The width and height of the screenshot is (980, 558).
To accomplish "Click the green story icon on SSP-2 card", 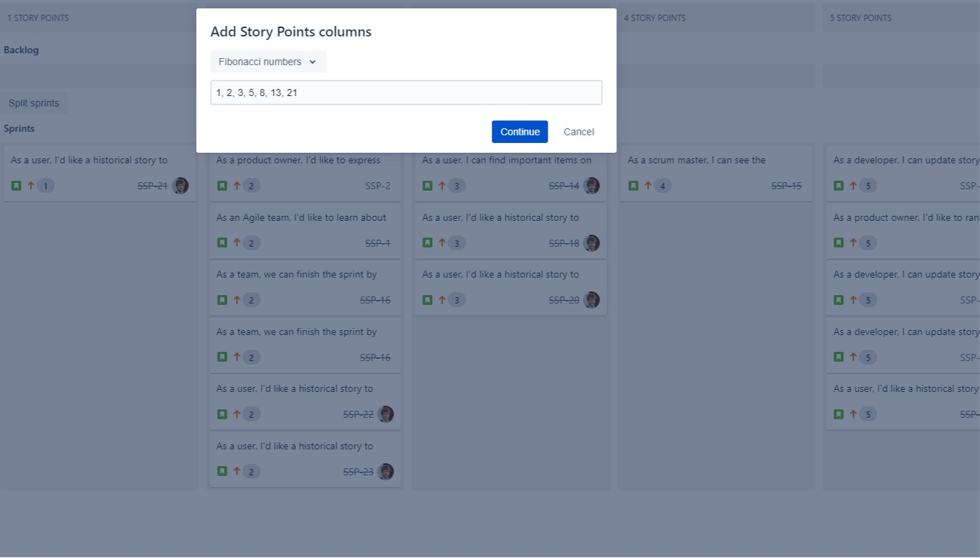I will click(x=222, y=186).
